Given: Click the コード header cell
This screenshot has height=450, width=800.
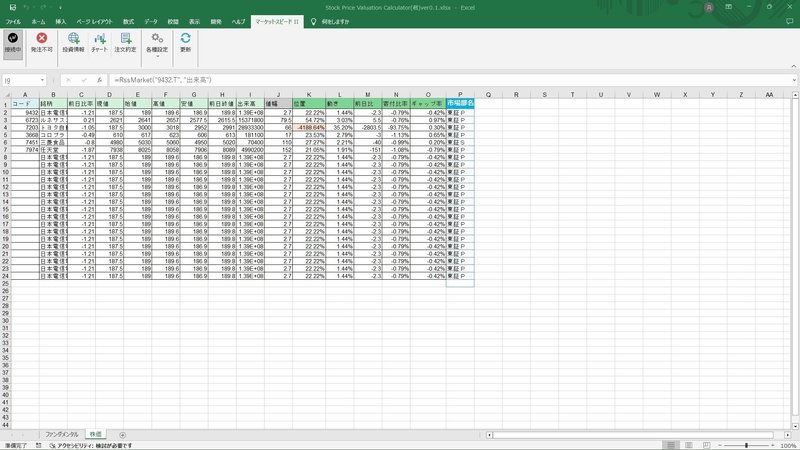Looking at the screenshot, I should 25,104.
